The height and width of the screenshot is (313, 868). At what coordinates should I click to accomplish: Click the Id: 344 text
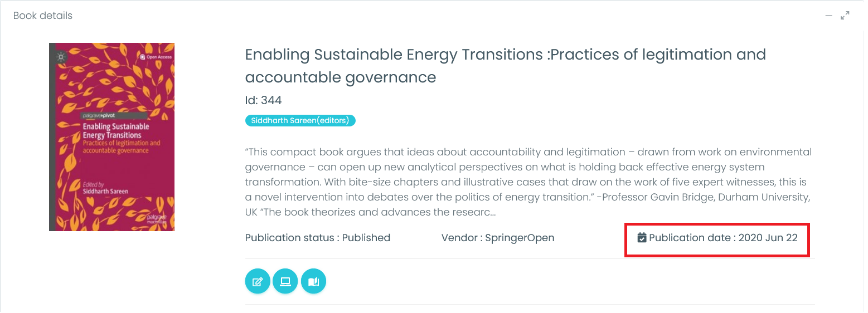(x=263, y=100)
